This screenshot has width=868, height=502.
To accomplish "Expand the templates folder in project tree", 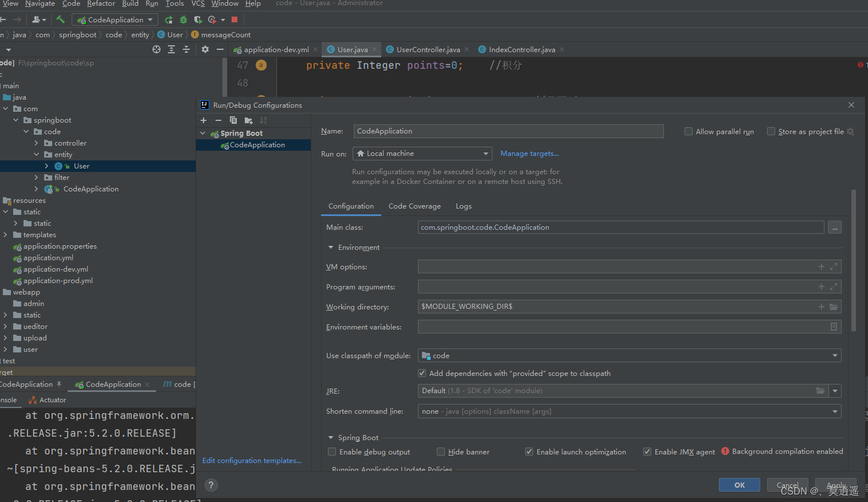I will 5,235.
